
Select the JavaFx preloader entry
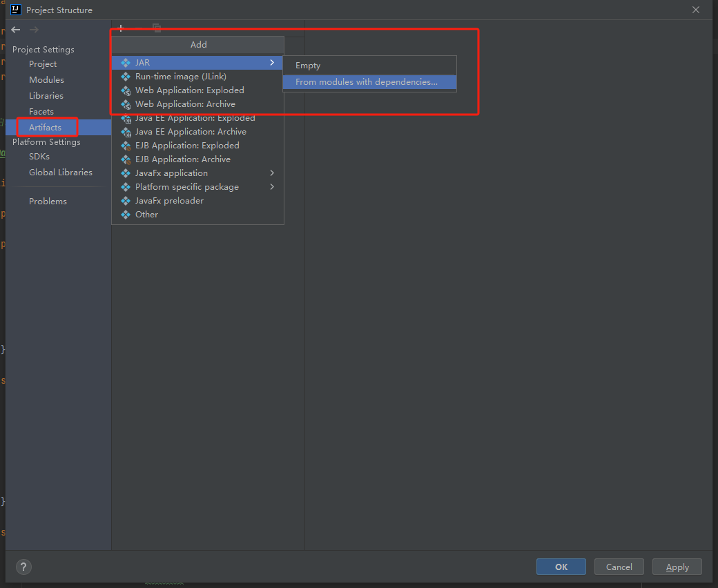[197, 200]
